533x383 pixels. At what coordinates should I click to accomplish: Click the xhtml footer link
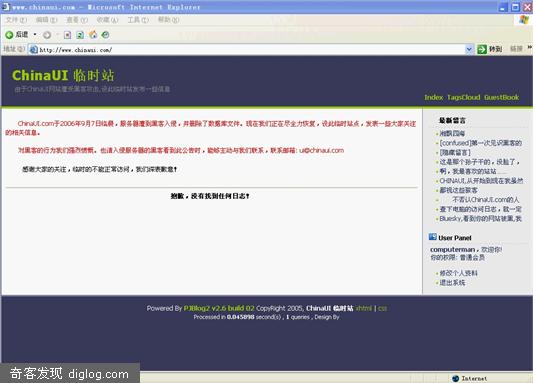(x=364, y=308)
